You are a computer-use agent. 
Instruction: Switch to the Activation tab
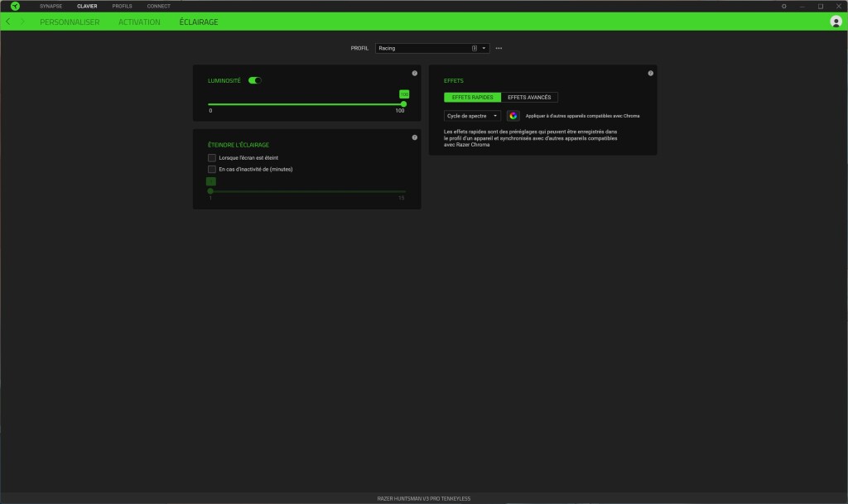point(139,22)
